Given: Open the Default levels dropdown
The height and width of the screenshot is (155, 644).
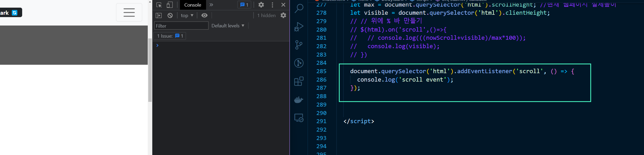Looking at the screenshot, I should click(x=228, y=26).
